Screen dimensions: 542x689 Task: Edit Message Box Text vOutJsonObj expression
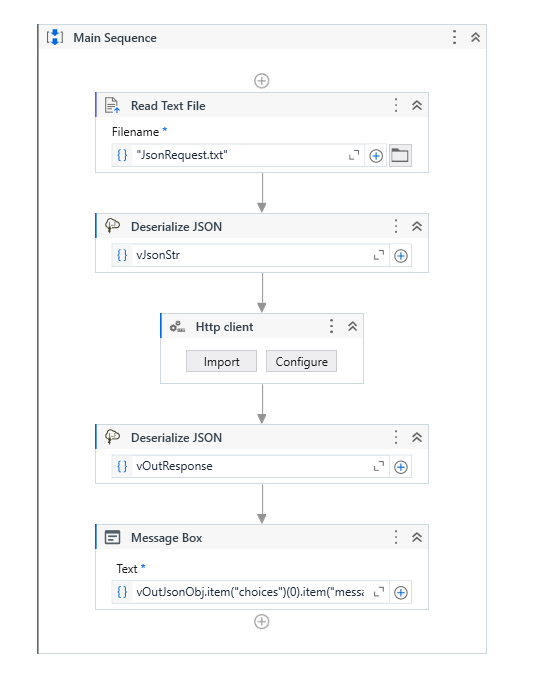[250, 592]
